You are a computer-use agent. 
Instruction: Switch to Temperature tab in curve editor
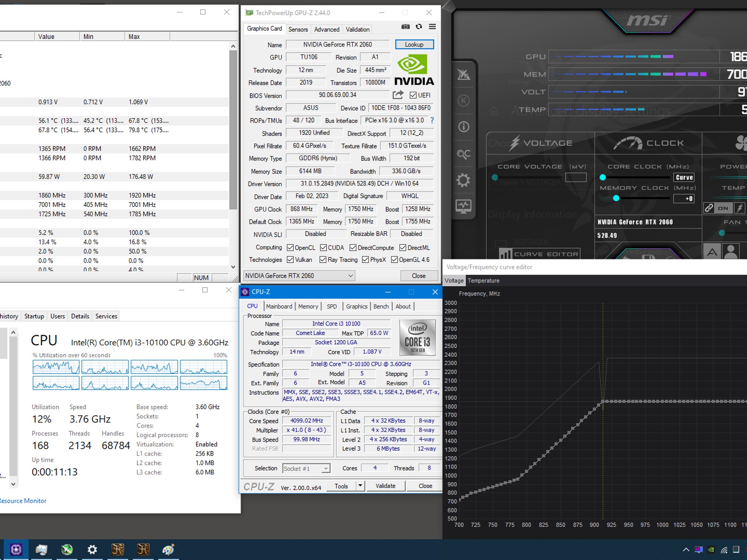point(484,281)
